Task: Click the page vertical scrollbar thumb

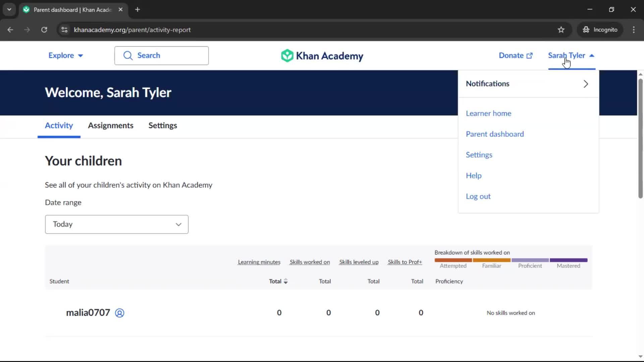Action: click(x=640, y=138)
